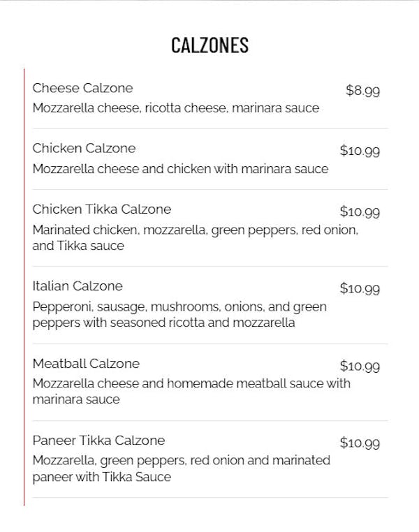Click the Italian Calzone $10.99 price
Image resolution: width=419 pixels, height=532 pixels.
coord(360,288)
